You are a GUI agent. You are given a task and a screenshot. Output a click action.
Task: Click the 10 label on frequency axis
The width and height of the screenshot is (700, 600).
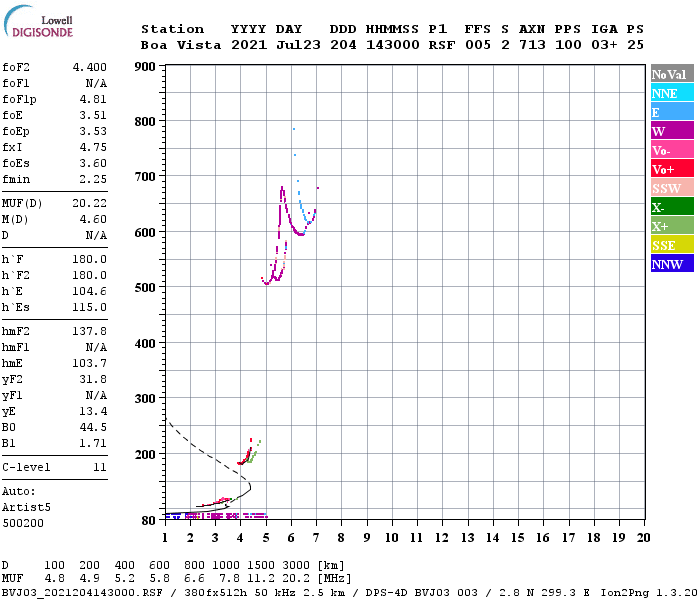coord(392,538)
